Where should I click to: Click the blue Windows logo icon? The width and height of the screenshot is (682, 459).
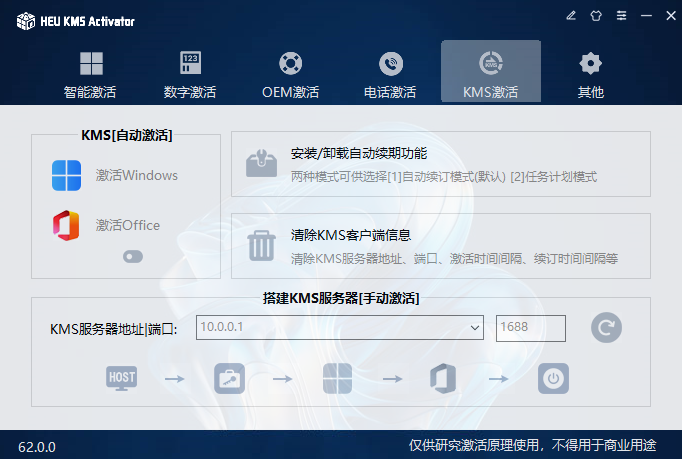(66, 175)
